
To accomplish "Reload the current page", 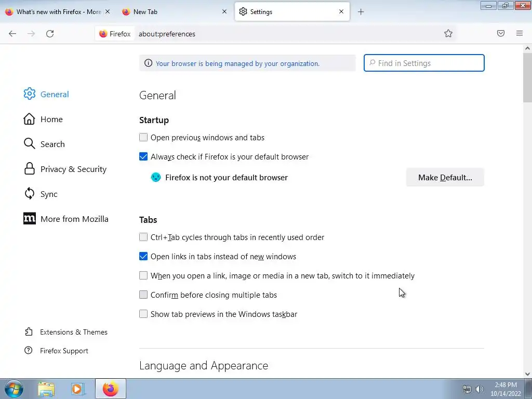I will click(50, 34).
